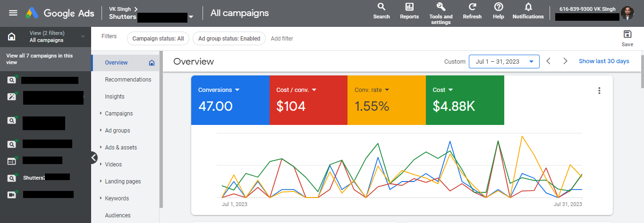
Task: Expand the Keywords navigation section
Action: click(101, 198)
